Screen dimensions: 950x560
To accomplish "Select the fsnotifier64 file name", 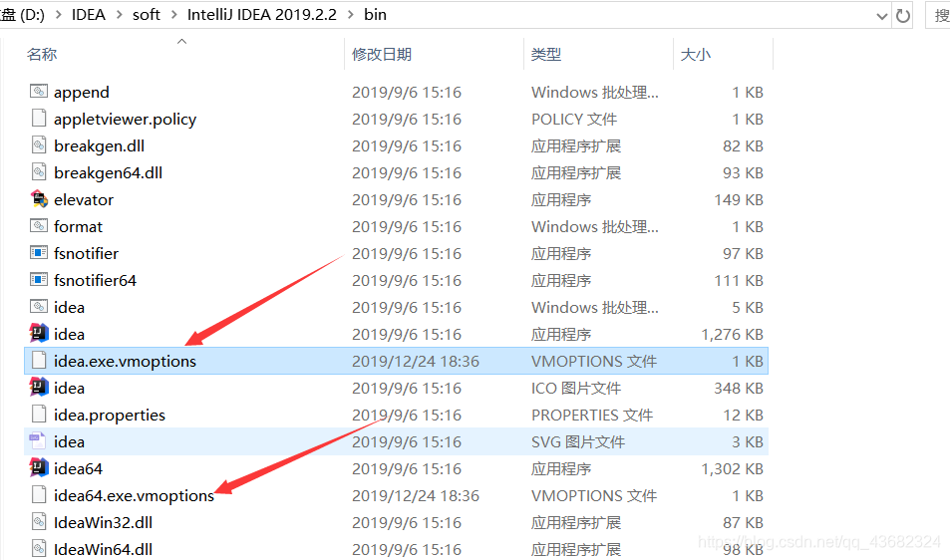I will click(95, 280).
